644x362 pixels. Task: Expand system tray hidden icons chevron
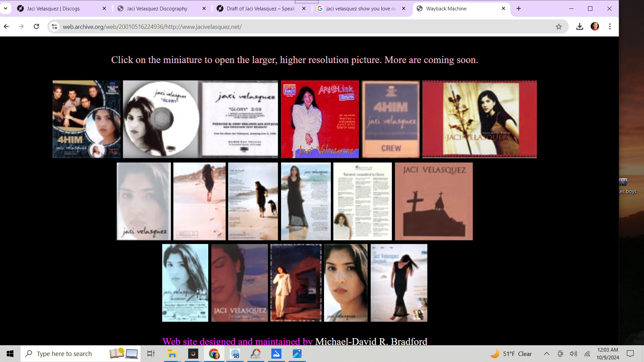(546, 354)
